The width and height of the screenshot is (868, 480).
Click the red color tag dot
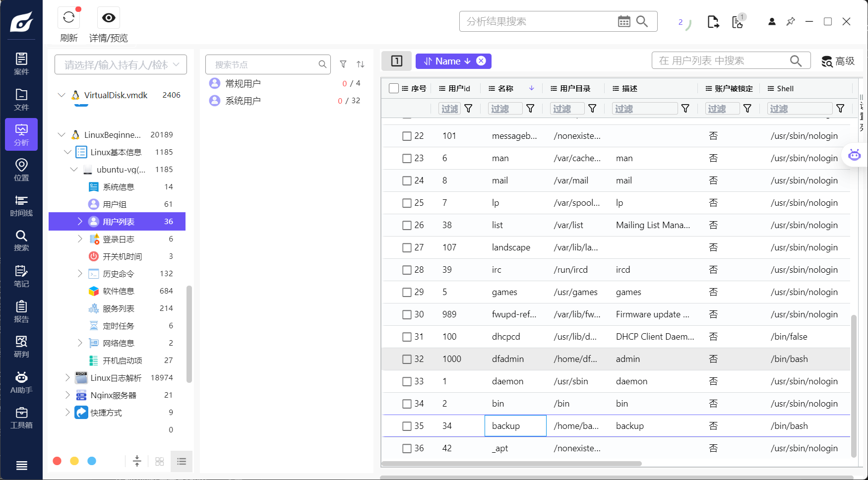coord(57,461)
